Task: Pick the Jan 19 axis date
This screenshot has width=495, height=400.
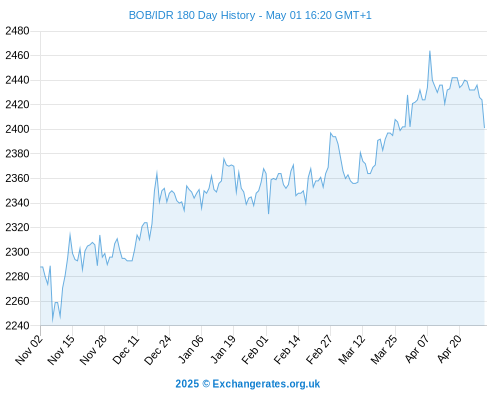Action: (223, 349)
